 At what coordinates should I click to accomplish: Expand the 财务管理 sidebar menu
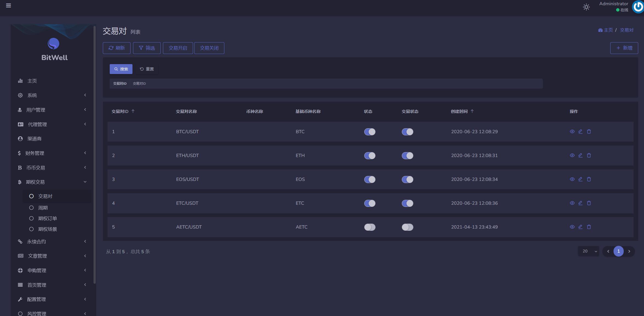(x=52, y=153)
